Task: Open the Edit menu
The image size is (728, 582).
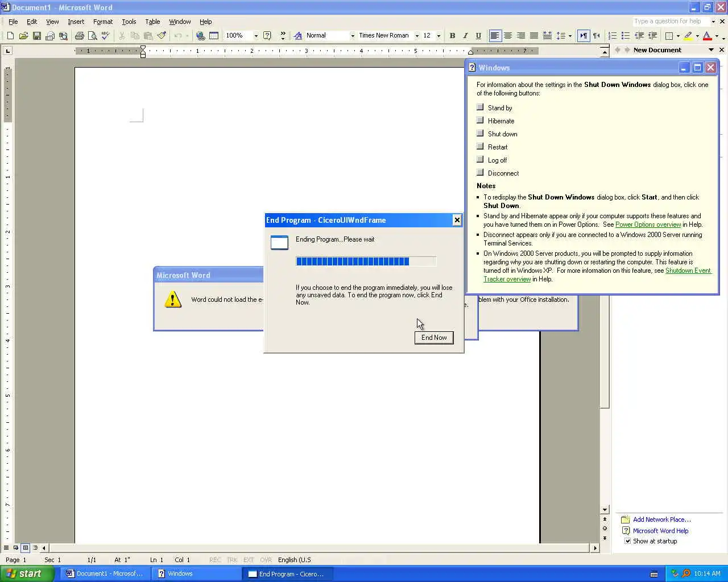Action: coord(32,22)
